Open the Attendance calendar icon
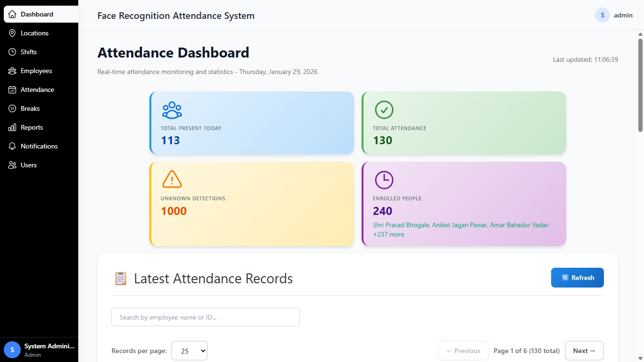This screenshot has width=644, height=362. tap(12, 90)
